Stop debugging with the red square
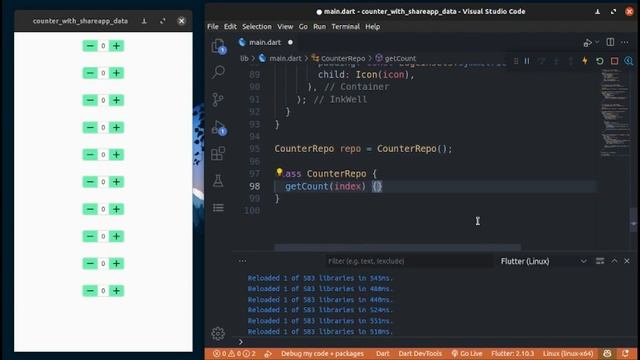The height and width of the screenshot is (360, 640). coord(614,61)
